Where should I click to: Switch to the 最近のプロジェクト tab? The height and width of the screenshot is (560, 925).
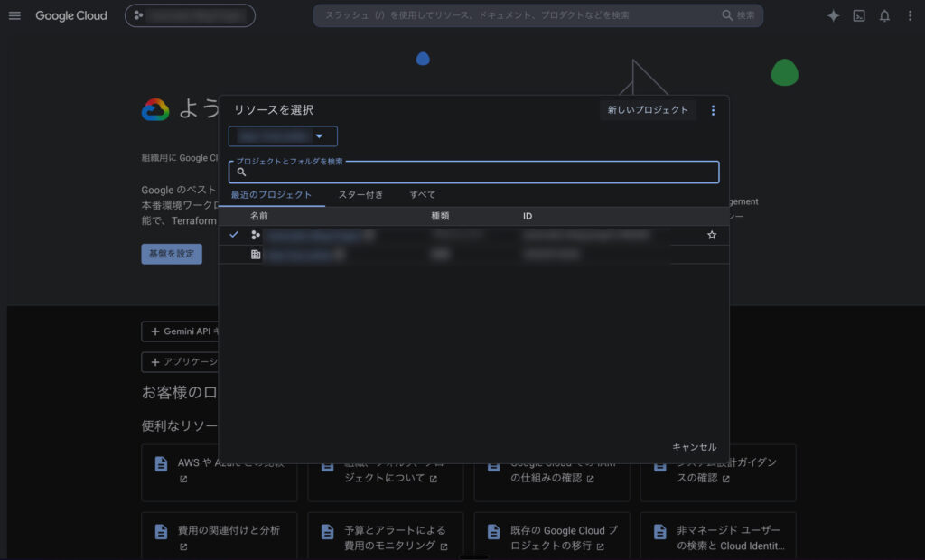click(271, 195)
